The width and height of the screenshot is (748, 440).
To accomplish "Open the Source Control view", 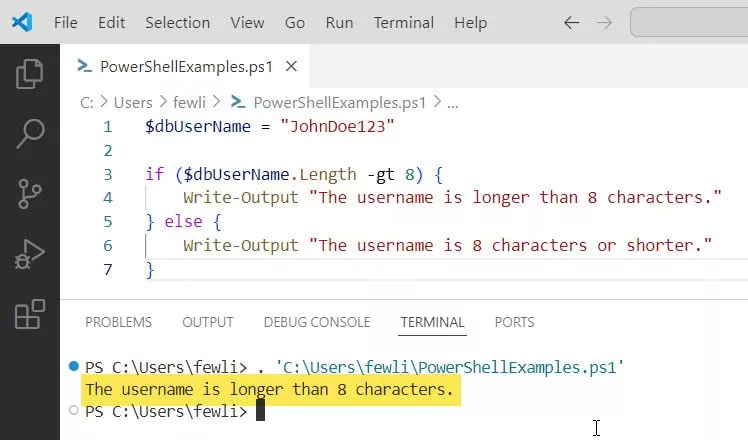I will click(x=30, y=193).
